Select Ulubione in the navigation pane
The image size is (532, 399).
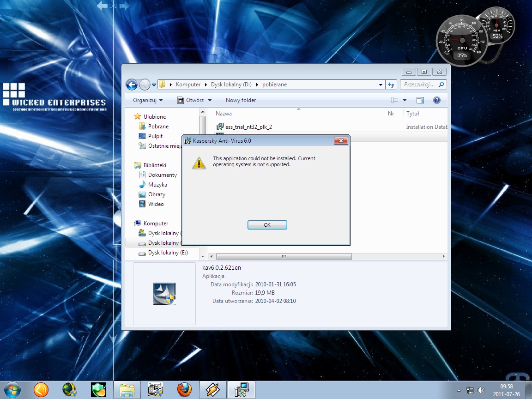click(155, 117)
